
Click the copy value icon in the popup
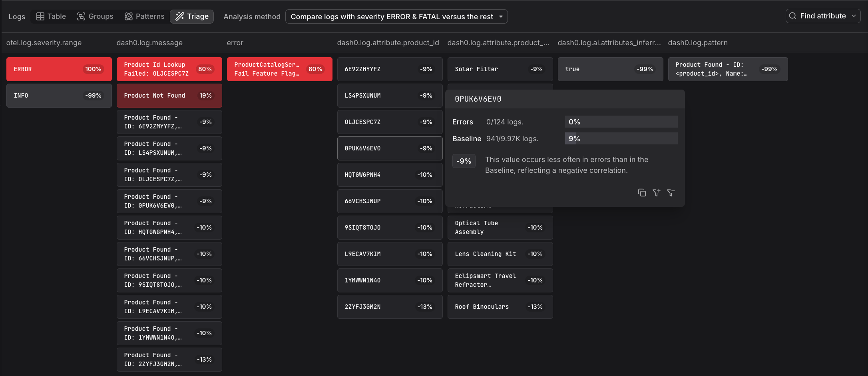[642, 193]
